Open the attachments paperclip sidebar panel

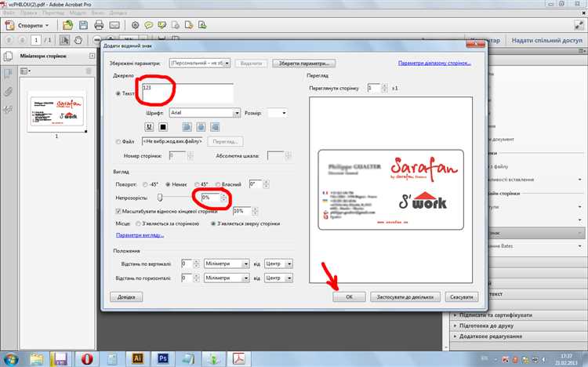[8, 91]
